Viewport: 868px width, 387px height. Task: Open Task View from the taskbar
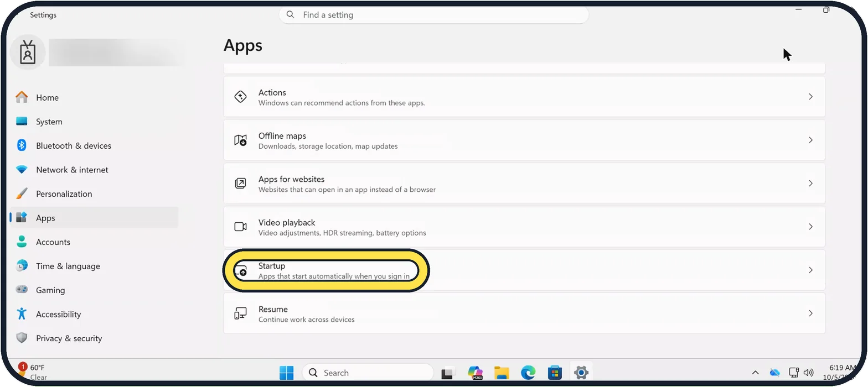[448, 373]
